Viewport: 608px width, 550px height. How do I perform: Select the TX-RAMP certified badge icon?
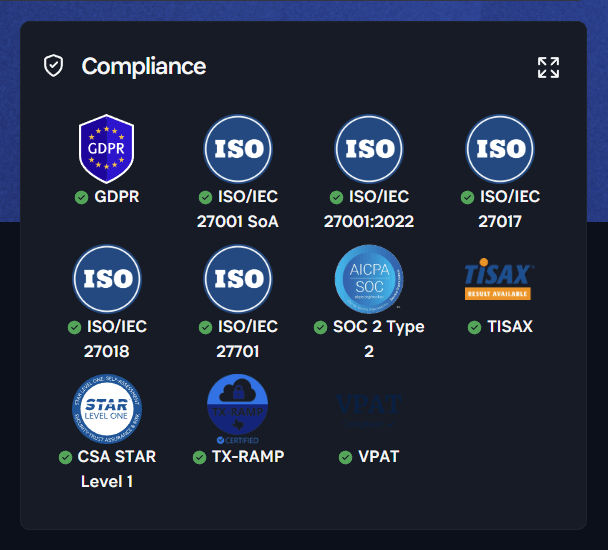pyautogui.click(x=238, y=409)
